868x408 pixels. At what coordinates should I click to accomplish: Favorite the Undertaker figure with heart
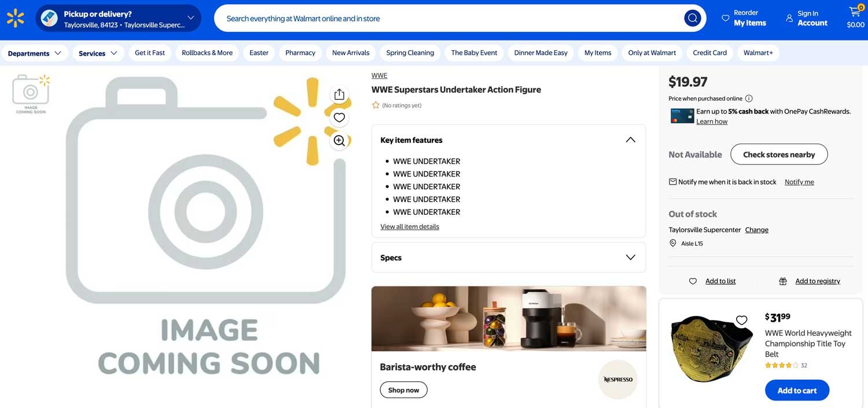[x=339, y=117]
